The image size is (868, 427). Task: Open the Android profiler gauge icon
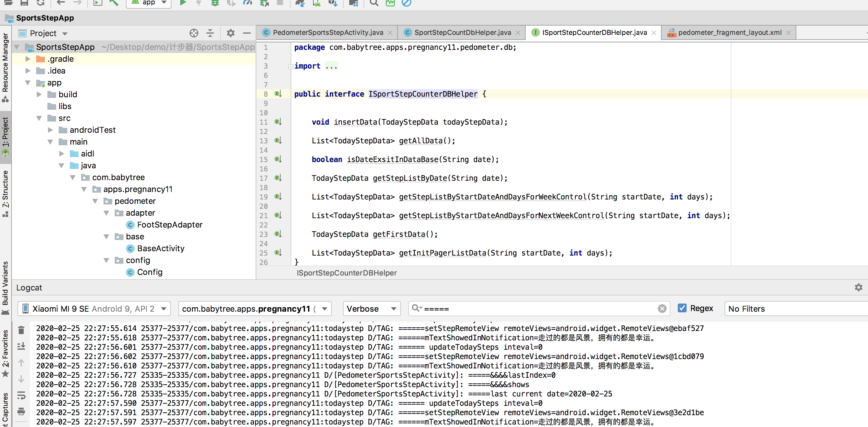click(x=248, y=3)
